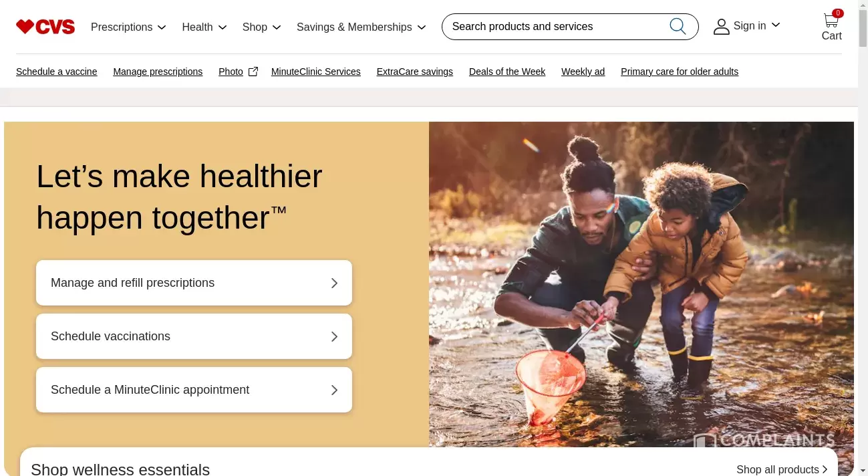868x476 pixels.
Task: Open Deals of the Week
Action: (507, 72)
